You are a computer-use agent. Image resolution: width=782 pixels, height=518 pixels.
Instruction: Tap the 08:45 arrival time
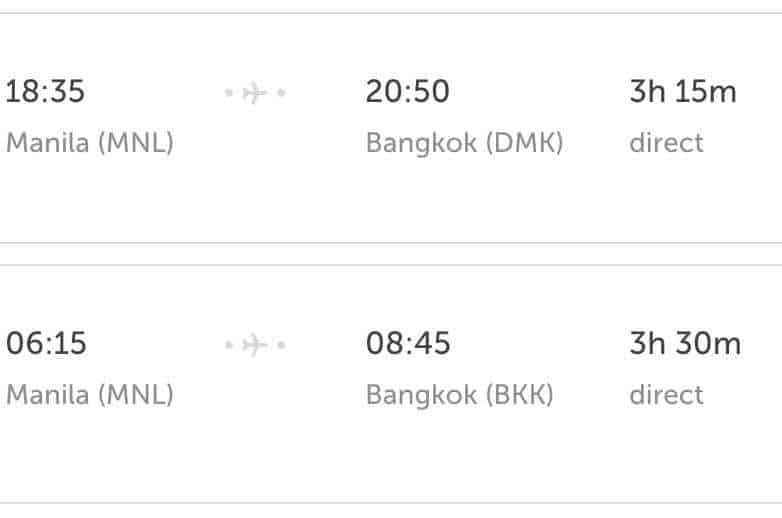[408, 344]
